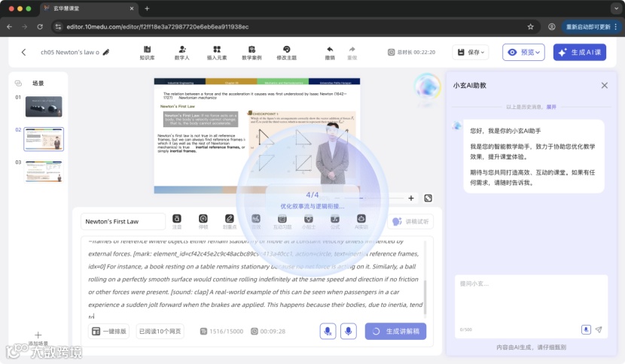The image size is (625, 364).
Task: Click the 撤销 undo arrow
Action: (330, 53)
